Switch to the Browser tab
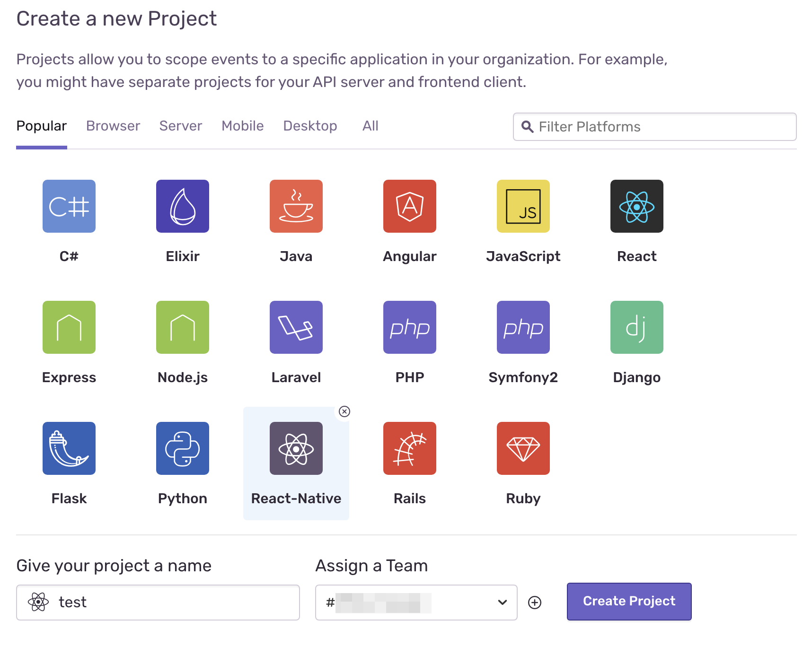 point(113,126)
